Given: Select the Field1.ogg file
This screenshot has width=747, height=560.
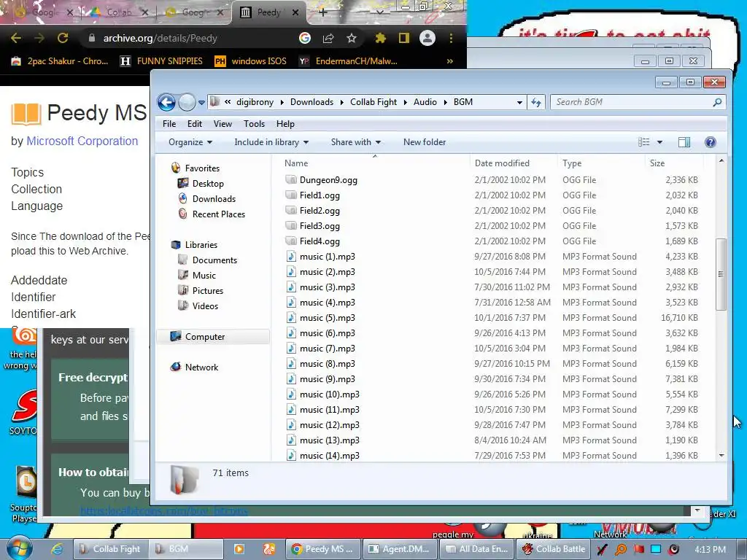Looking at the screenshot, I should click(320, 195).
